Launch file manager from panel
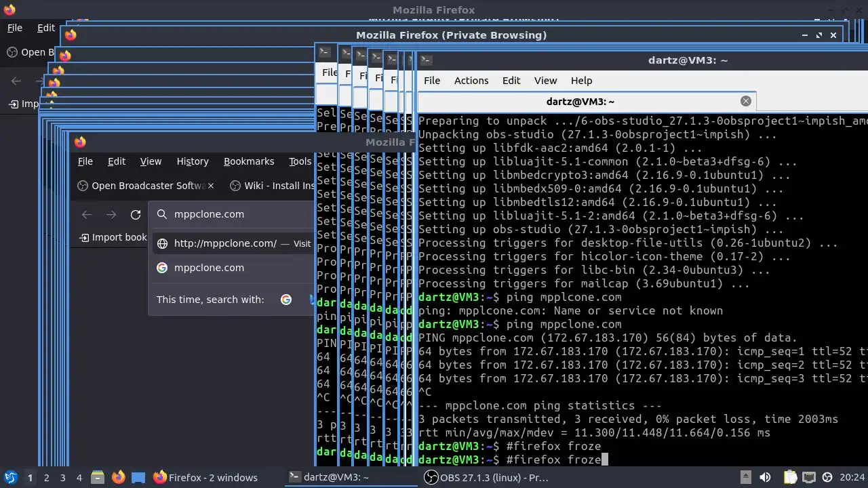Image resolution: width=868 pixels, height=488 pixels. pos(98,477)
